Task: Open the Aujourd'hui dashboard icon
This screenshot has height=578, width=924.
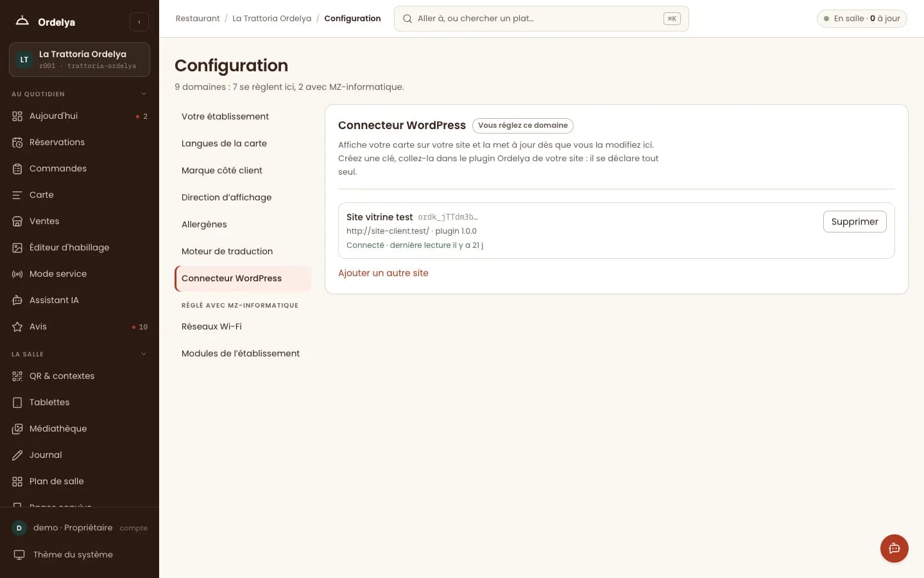Action: [x=17, y=116]
